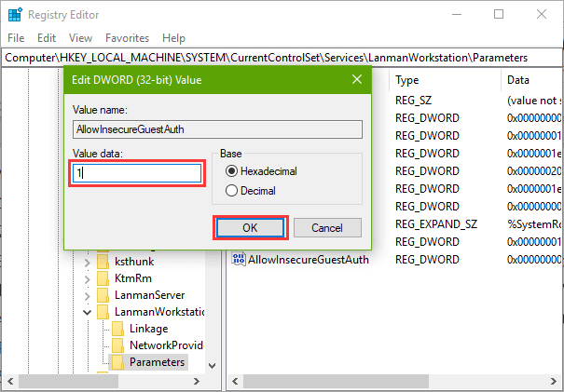This screenshot has width=564, height=392.
Task: Select the LanmanServer tree item
Action: 150,295
